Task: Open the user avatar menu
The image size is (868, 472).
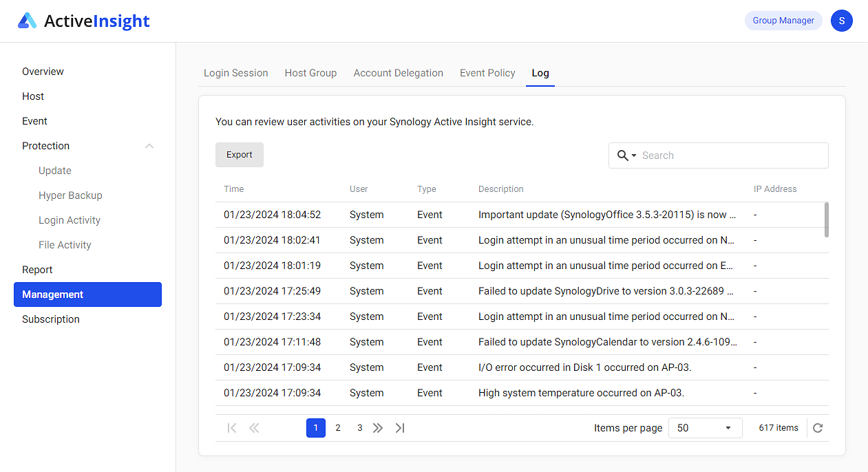Action: (x=841, y=21)
